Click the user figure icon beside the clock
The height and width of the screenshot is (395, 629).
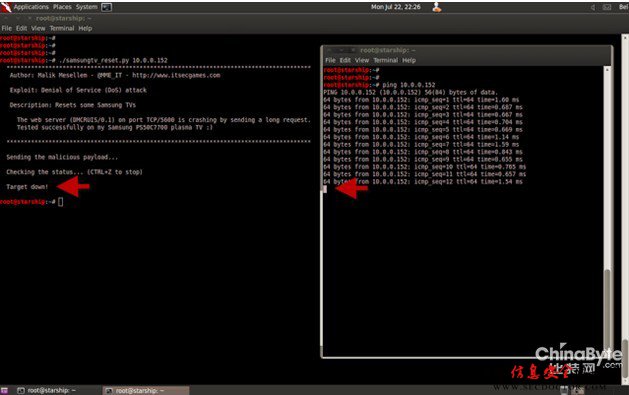coord(436,7)
